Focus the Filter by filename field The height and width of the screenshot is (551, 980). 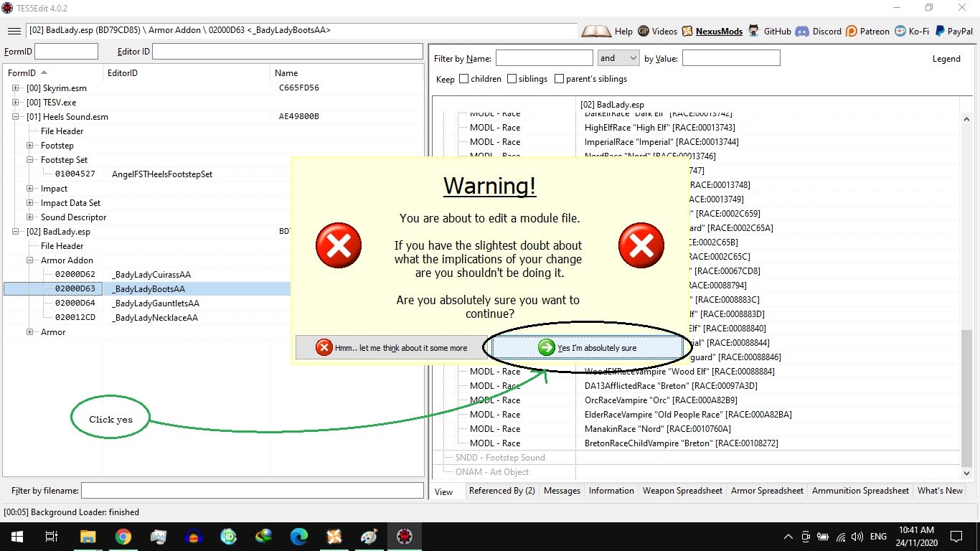(x=252, y=490)
